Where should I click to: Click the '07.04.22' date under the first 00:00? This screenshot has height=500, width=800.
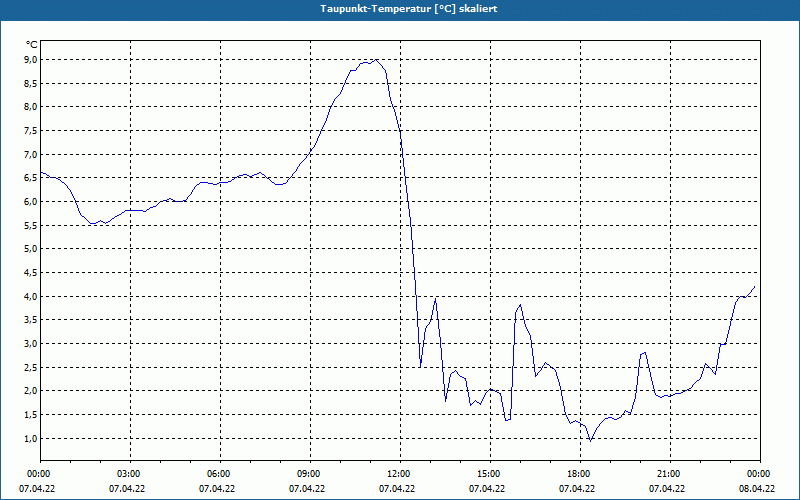click(x=37, y=489)
